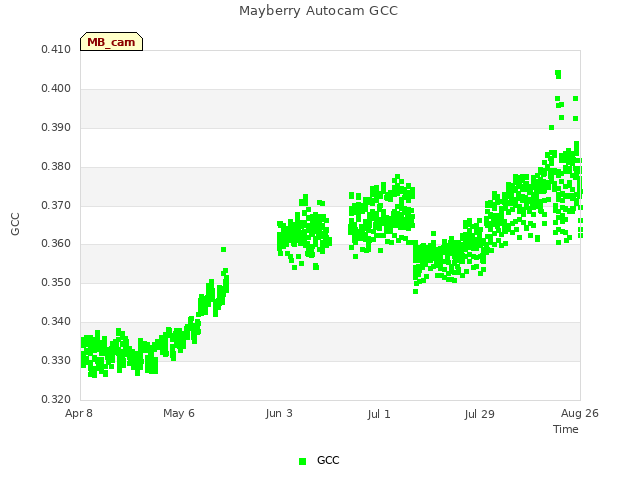Click the 0.380 y-axis value
This screenshot has width=640, height=480.
pos(56,166)
